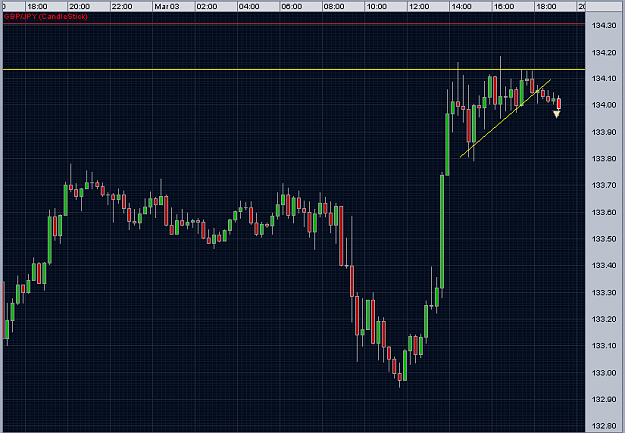Select the yellow horizontal resistance line

coord(294,70)
